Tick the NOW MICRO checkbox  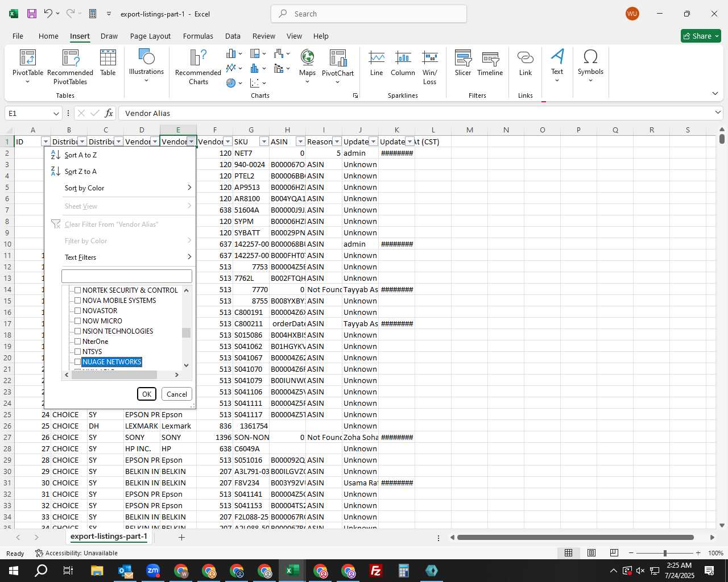tap(78, 321)
